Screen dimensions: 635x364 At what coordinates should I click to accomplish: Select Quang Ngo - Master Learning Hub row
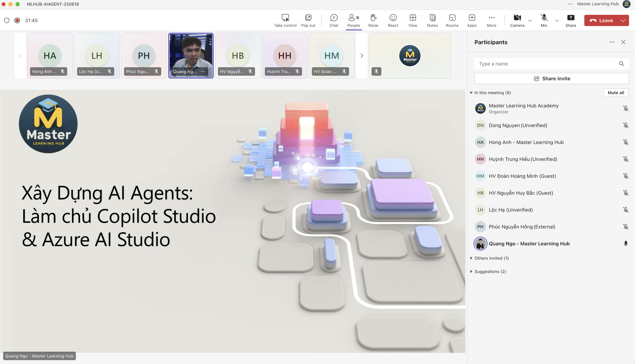tap(552, 243)
